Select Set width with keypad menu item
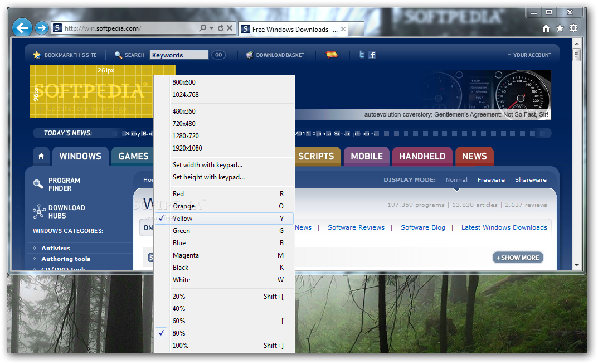Viewport: 598px width, 364px height. (224, 165)
